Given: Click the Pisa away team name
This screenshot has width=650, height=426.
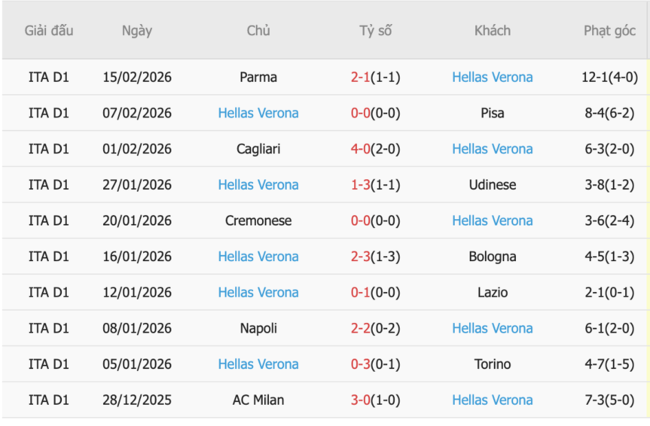Looking at the screenshot, I should pyautogui.click(x=492, y=113).
